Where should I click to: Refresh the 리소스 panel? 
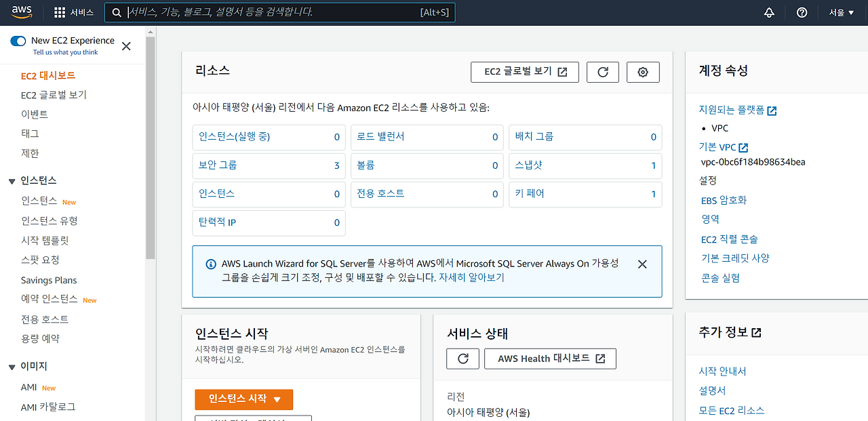click(x=603, y=72)
